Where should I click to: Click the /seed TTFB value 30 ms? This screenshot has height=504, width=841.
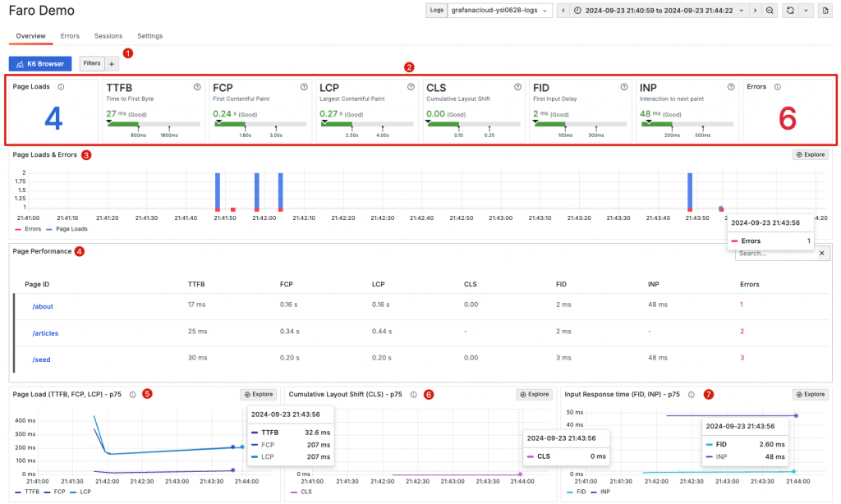click(197, 358)
